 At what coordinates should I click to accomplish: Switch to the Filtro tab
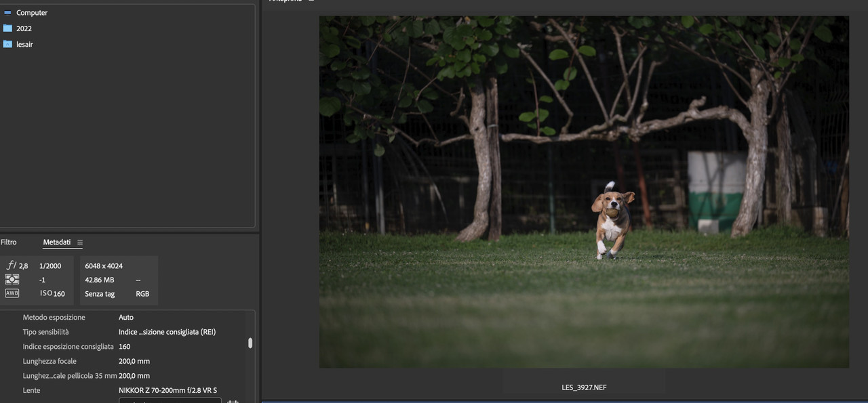coord(9,242)
